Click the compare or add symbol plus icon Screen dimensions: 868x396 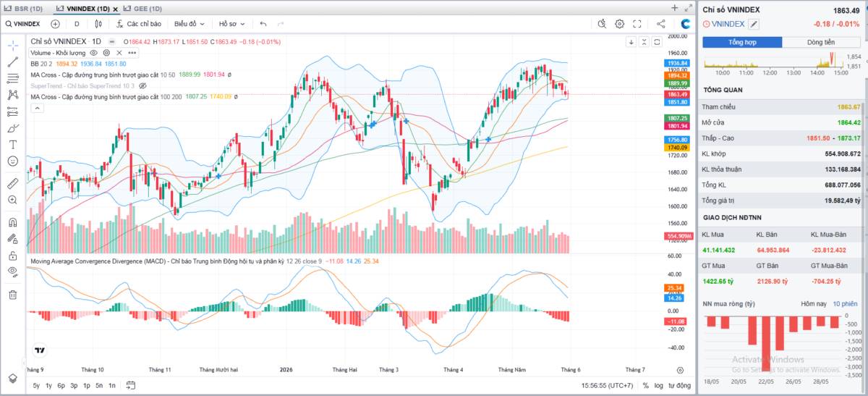click(55, 23)
